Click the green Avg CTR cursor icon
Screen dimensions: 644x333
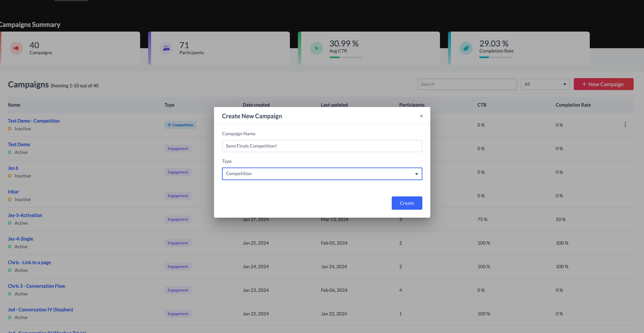click(317, 48)
